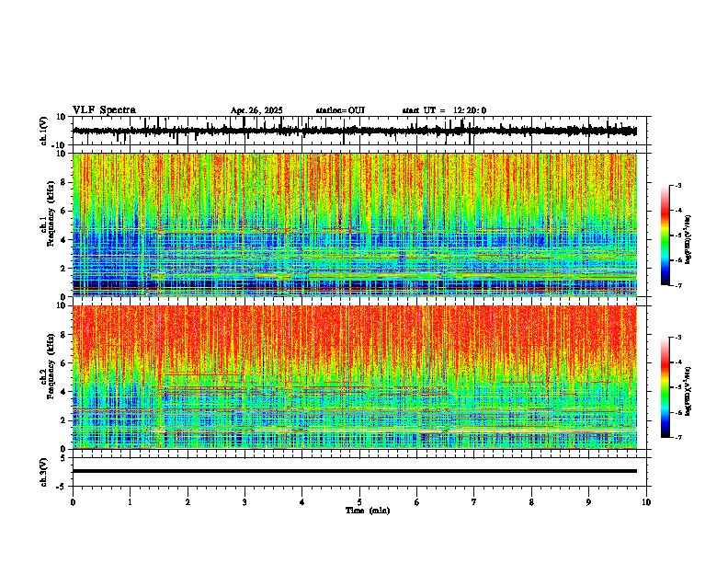
Task: Click the '-10' tick label of ch.1 voltage axis
Action: [60, 145]
